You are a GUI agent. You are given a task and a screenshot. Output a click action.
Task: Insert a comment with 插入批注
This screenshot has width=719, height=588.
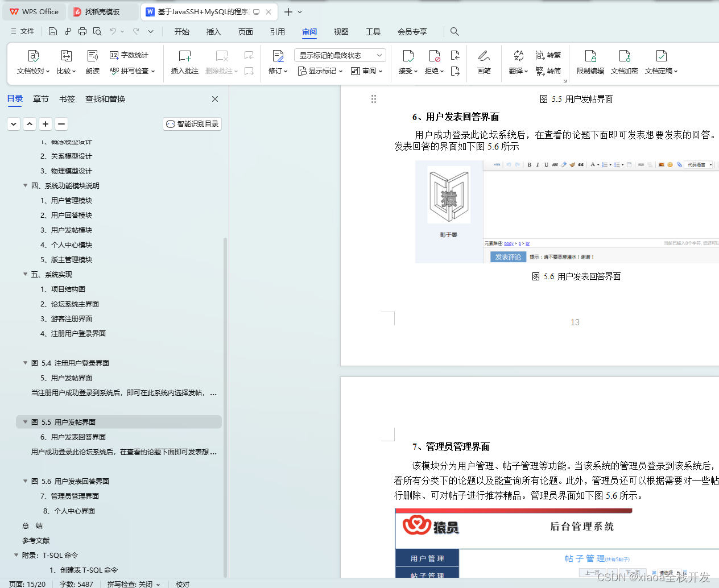tap(184, 63)
